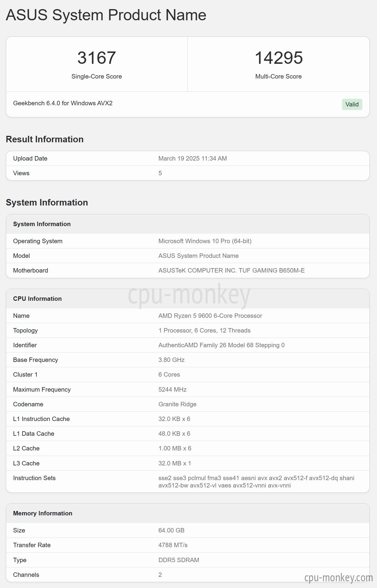Select identifier 'AuthenticAMD Family 26 Model 68 Stepping 0'

tap(221, 345)
